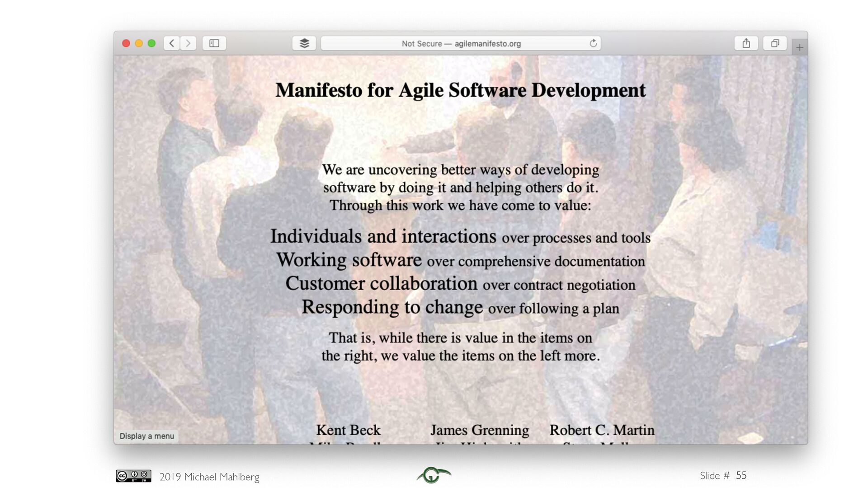Click the address bar showing agilemanifesto.org
This screenshot has height=488, width=868.
pos(461,43)
